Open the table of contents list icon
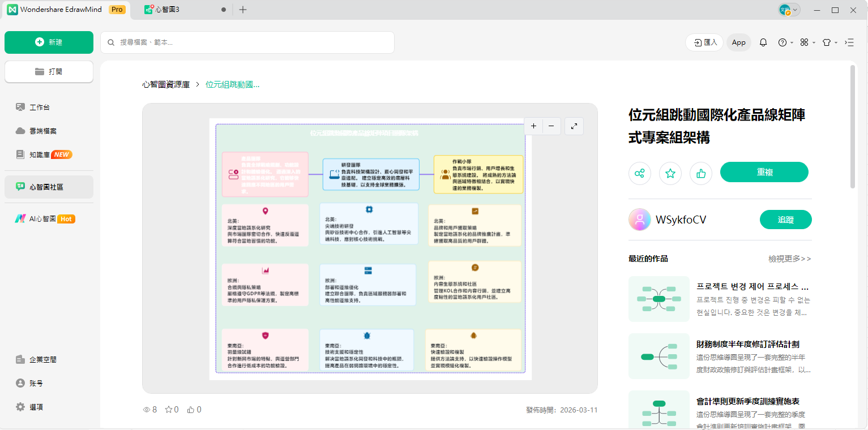 point(849,42)
